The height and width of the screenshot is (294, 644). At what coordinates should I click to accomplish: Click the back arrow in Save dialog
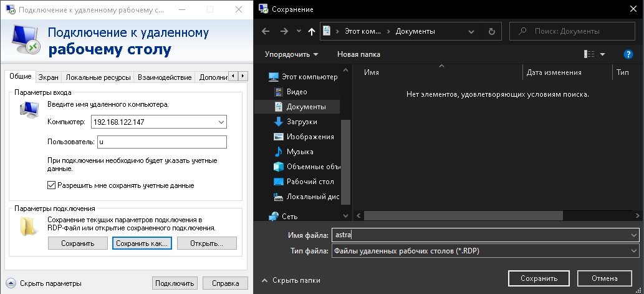[266, 31]
